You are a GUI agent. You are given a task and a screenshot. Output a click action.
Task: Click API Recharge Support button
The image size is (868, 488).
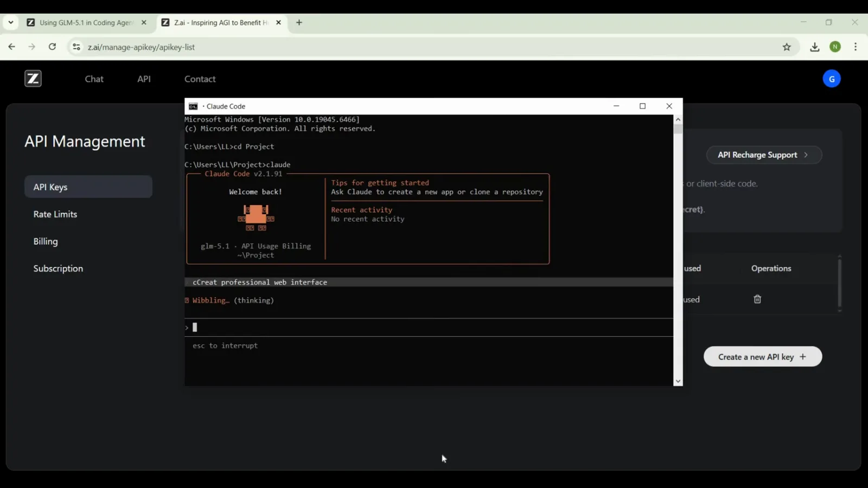pos(764,155)
